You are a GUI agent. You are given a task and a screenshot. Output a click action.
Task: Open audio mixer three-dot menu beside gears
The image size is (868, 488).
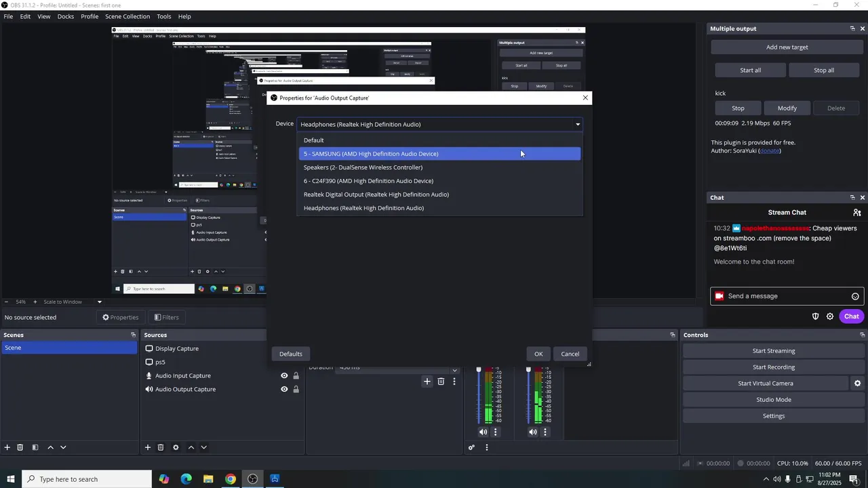(x=486, y=447)
